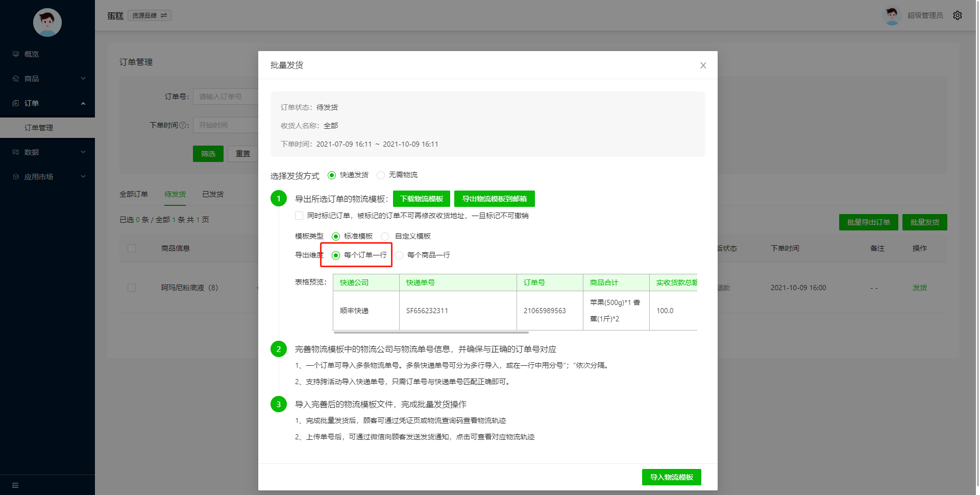Click the 应用市场 app market icon

16,177
